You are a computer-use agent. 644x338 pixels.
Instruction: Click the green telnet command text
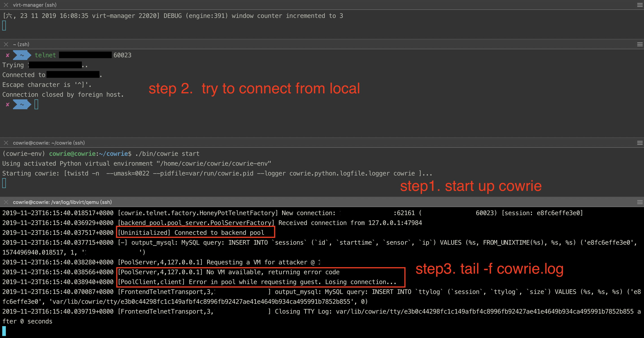point(45,55)
